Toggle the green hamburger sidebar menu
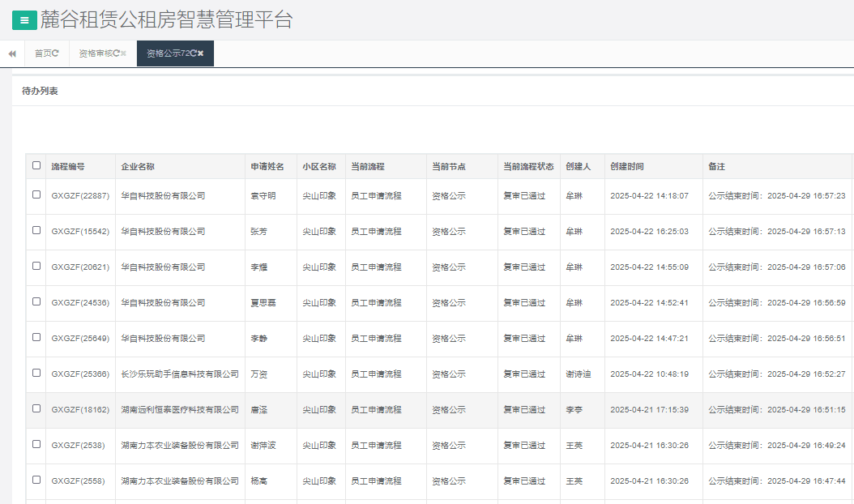The image size is (854, 504). pos(24,20)
